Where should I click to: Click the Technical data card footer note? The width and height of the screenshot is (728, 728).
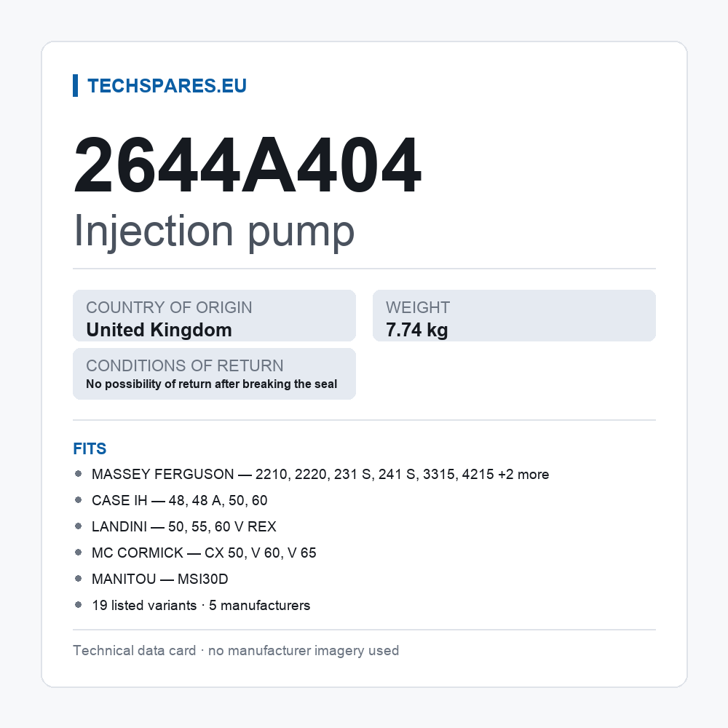(236, 650)
